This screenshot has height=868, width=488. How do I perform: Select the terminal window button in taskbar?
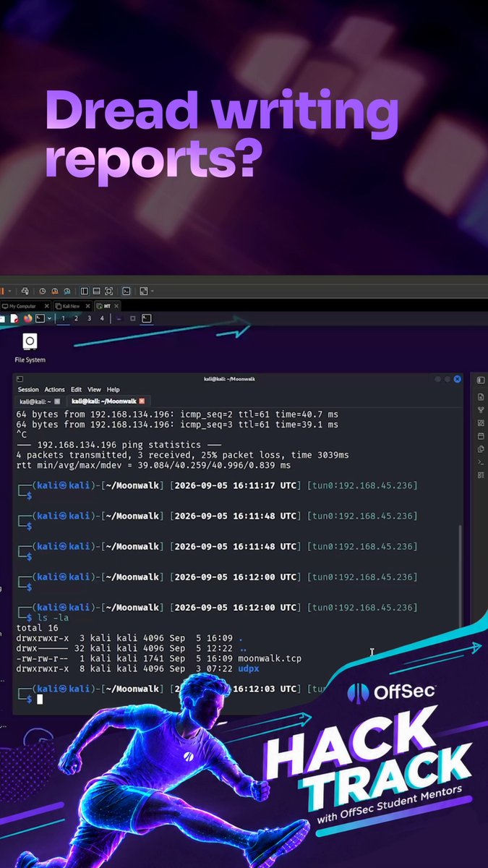pyautogui.click(x=146, y=318)
